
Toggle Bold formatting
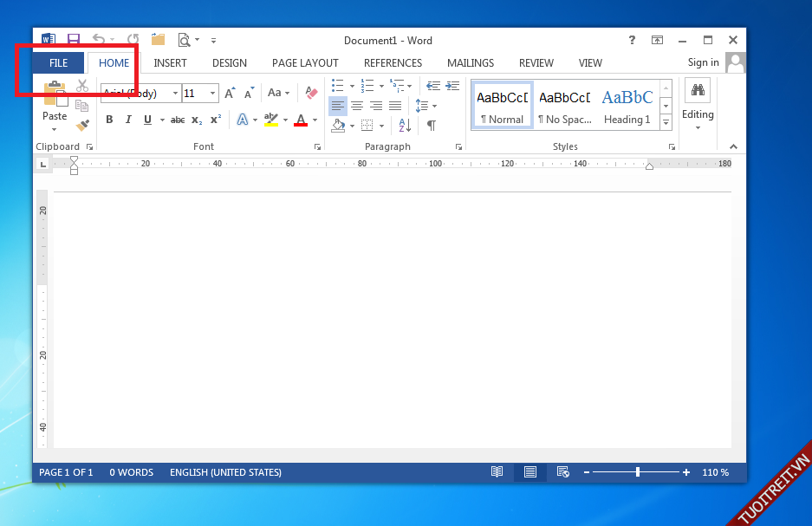click(109, 120)
